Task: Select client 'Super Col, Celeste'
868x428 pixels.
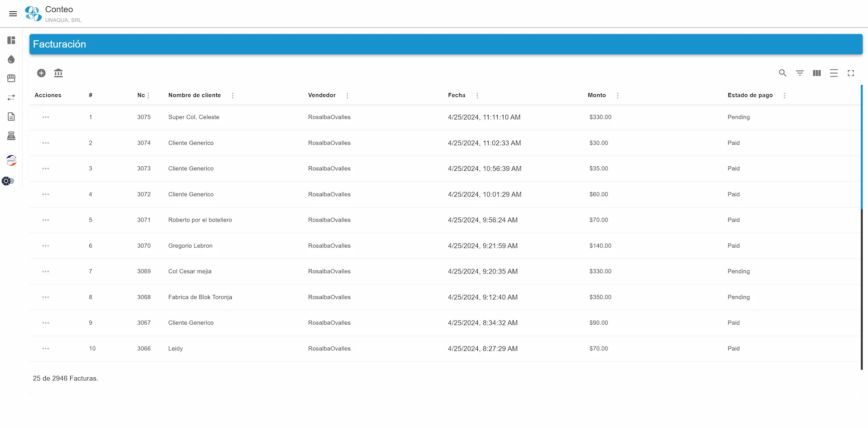Action: [x=194, y=117]
